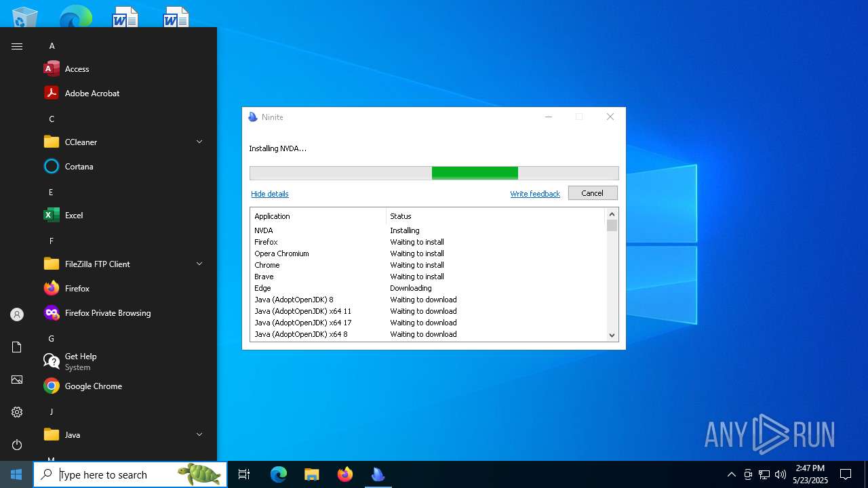Open the Edge shortcut on the desktop
Viewport: 868px width, 488px height.
point(75,16)
